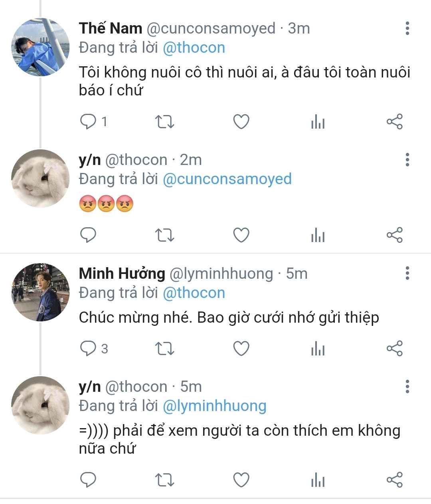Like y/n's reply to lyminhhuong
Image resolution: width=431 pixels, height=504 pixels.
click(x=241, y=480)
